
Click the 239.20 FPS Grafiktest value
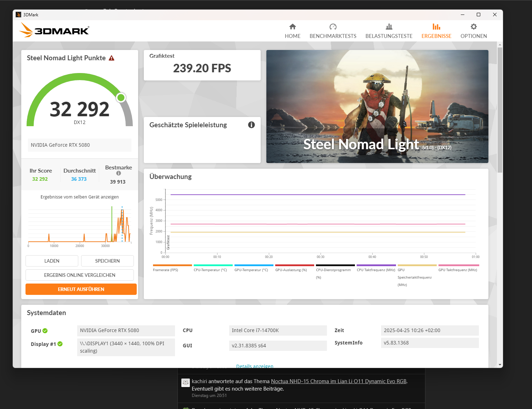click(202, 68)
